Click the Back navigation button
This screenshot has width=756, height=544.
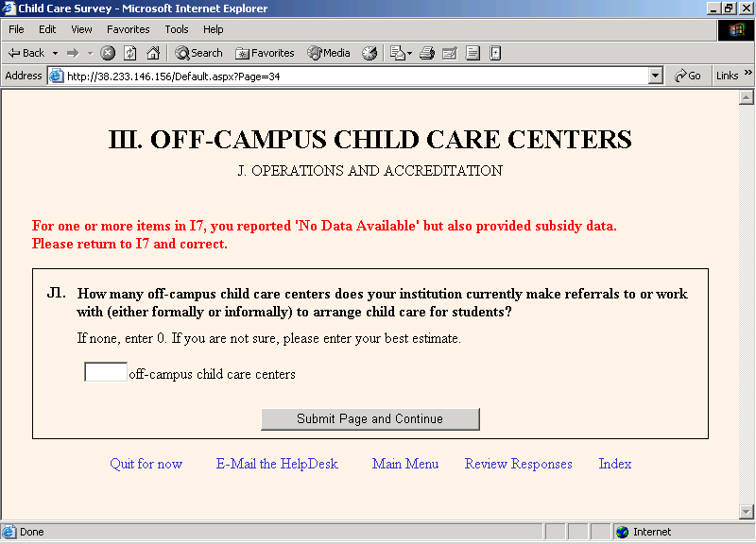click(x=26, y=53)
